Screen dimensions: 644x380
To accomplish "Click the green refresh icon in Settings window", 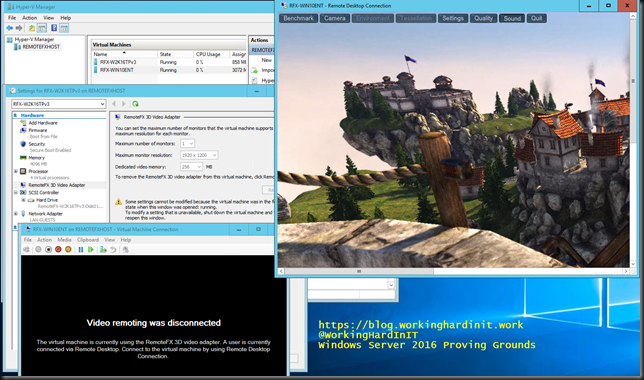I will click(136, 104).
